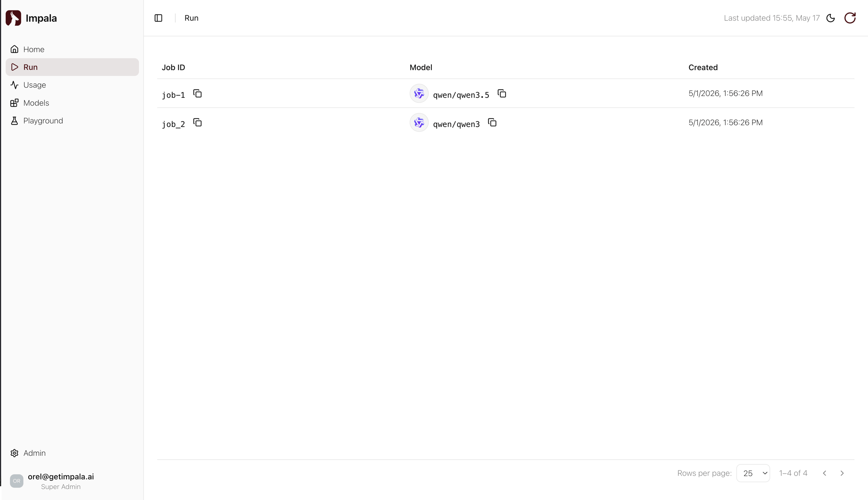This screenshot has width=868, height=500.
Task: Click the job-1 row ID text
Action: click(x=173, y=95)
